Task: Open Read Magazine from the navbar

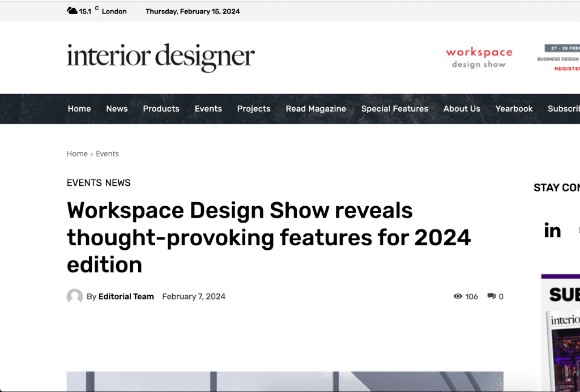Action: [315, 109]
